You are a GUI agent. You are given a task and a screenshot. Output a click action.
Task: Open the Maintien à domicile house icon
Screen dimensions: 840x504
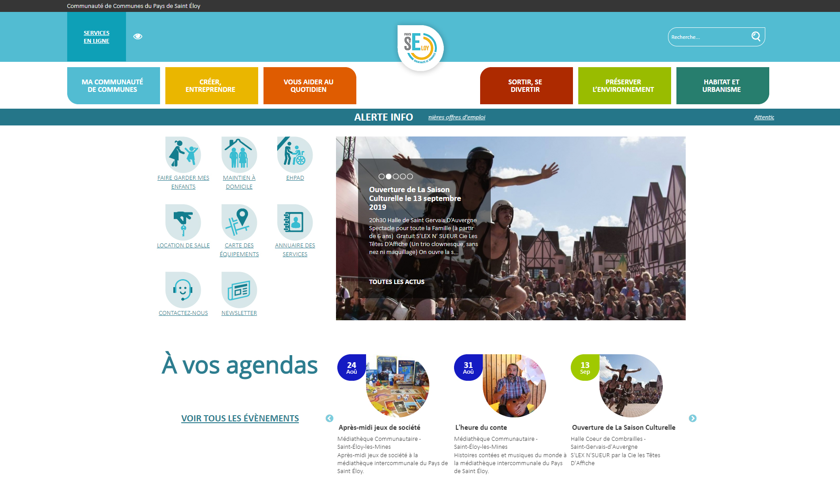(x=239, y=155)
